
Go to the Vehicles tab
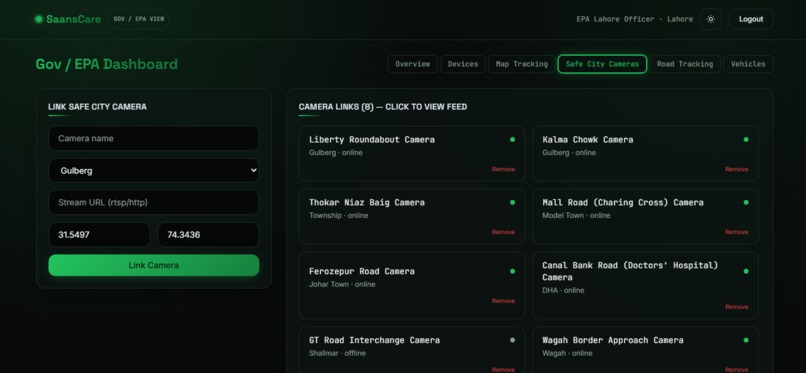point(748,64)
